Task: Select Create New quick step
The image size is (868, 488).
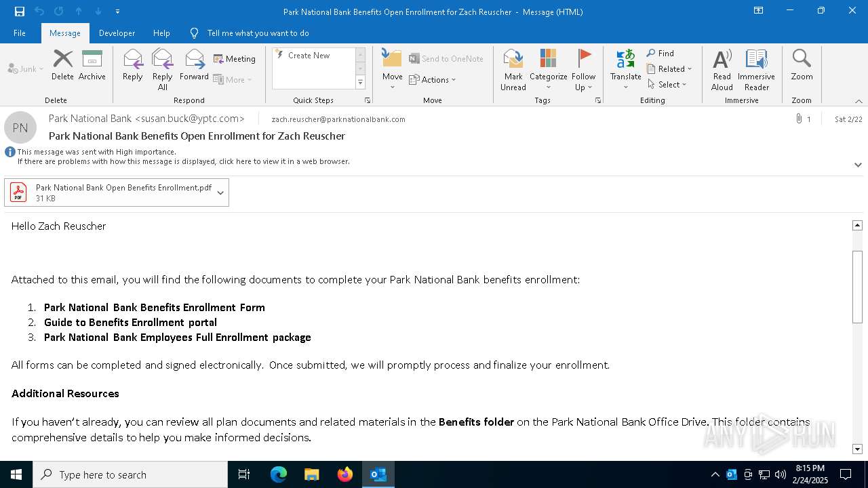Action: click(314, 56)
